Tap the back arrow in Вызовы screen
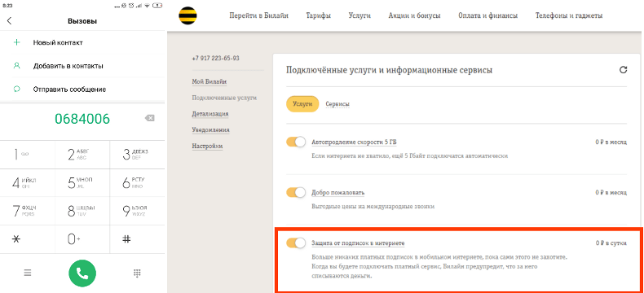Image resolution: width=644 pixels, height=293 pixels. [x=10, y=21]
